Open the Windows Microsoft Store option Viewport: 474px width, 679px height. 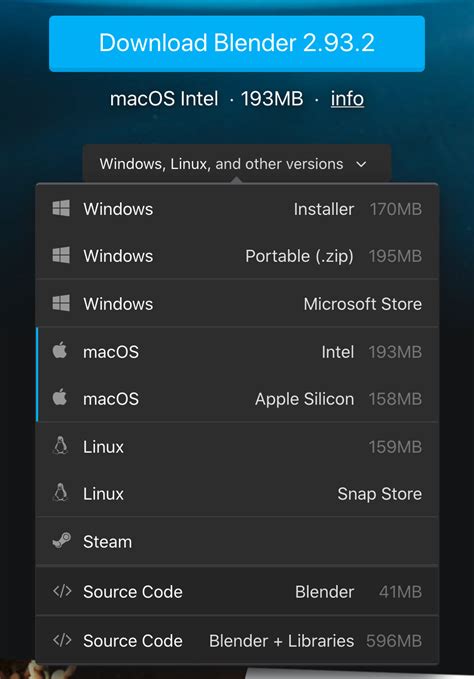tap(237, 304)
